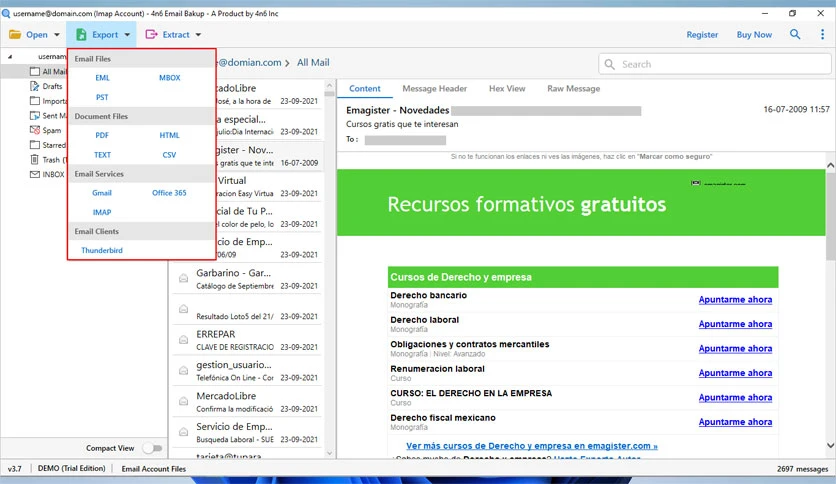Screen dimensions: 836x484
Task: Choose Gmail email service
Action: (x=102, y=193)
